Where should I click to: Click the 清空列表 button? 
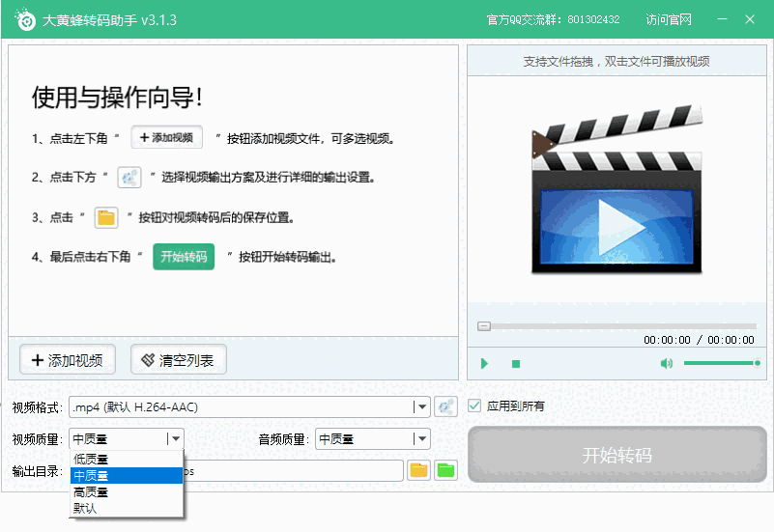(179, 360)
